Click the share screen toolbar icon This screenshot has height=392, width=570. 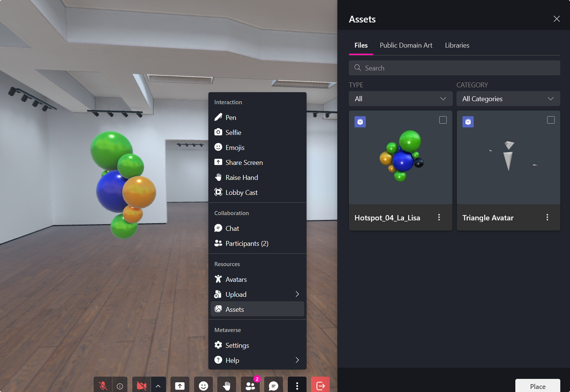pos(180,385)
